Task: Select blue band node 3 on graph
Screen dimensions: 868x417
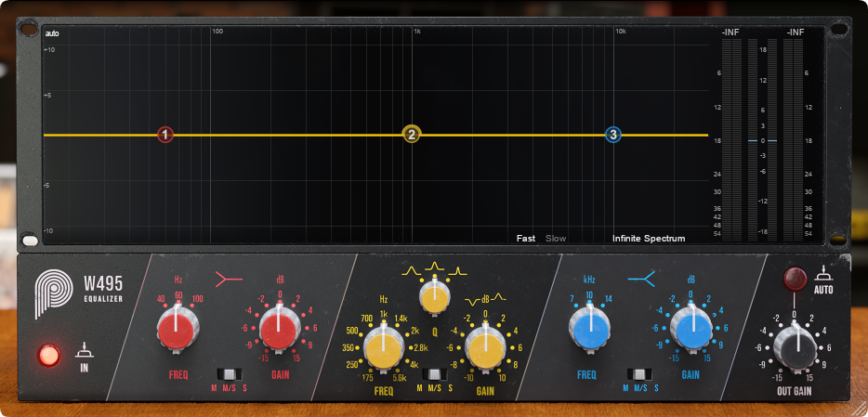Action: point(612,135)
